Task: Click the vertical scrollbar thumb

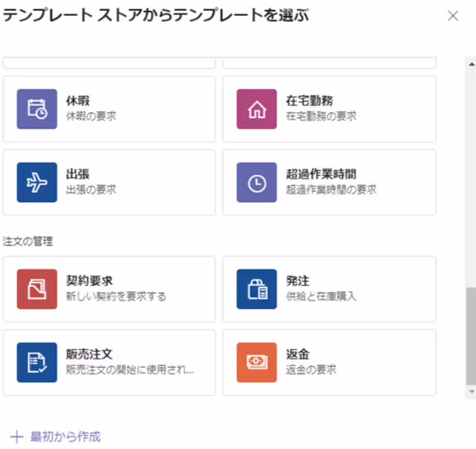Action: pyautogui.click(x=471, y=337)
